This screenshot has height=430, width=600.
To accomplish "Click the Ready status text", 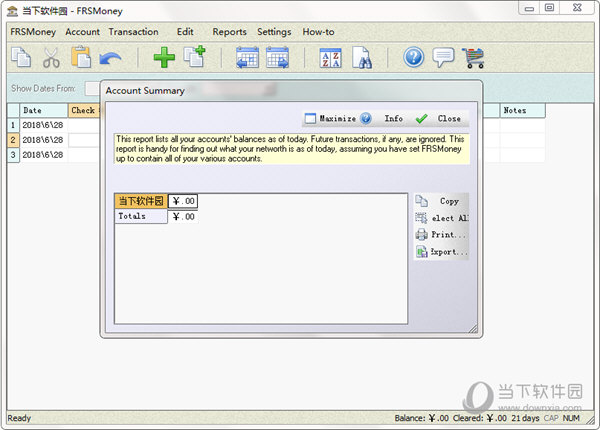I will tap(19, 418).
